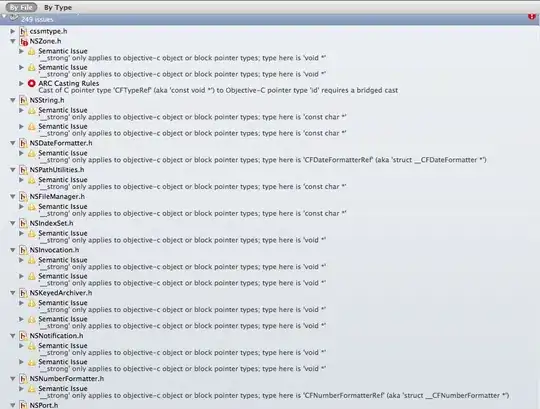Collapse the NSNumberFormatter.h file group
The image size is (540, 409).
[x=13, y=379]
